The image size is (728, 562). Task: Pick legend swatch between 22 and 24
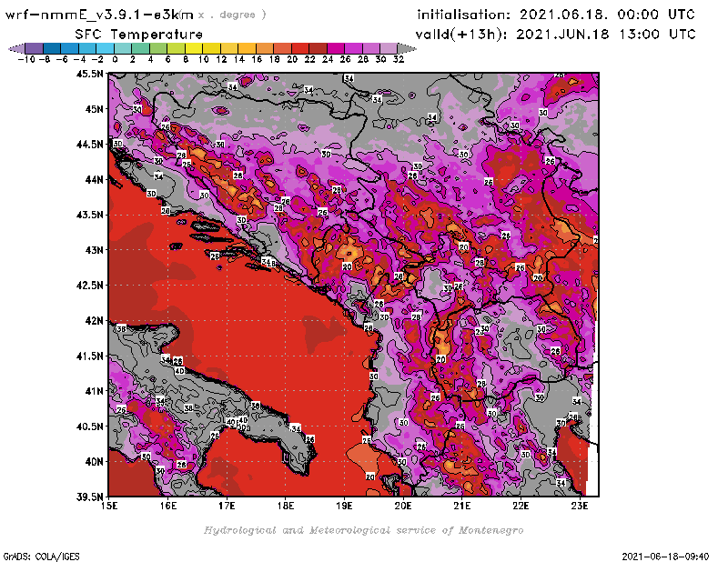coord(318,48)
